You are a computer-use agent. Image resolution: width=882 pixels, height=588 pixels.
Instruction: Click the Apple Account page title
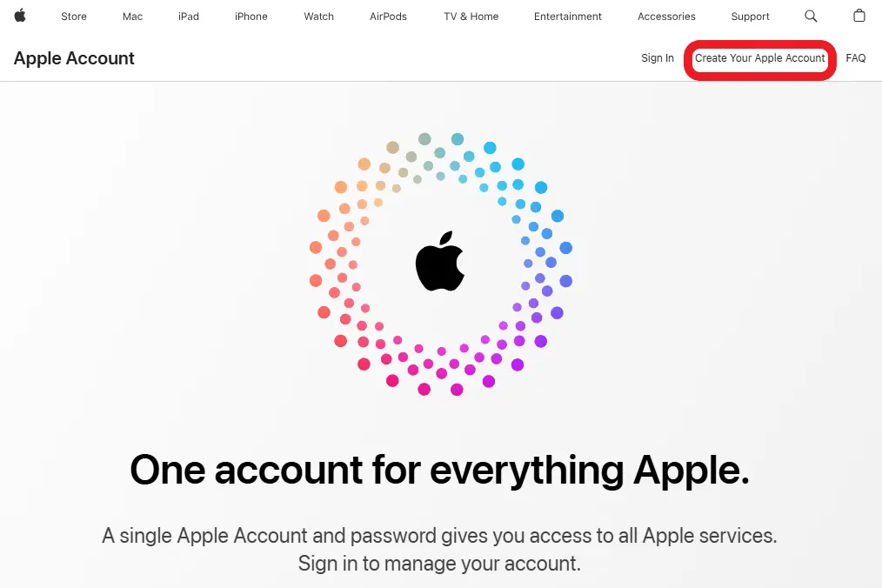[74, 58]
